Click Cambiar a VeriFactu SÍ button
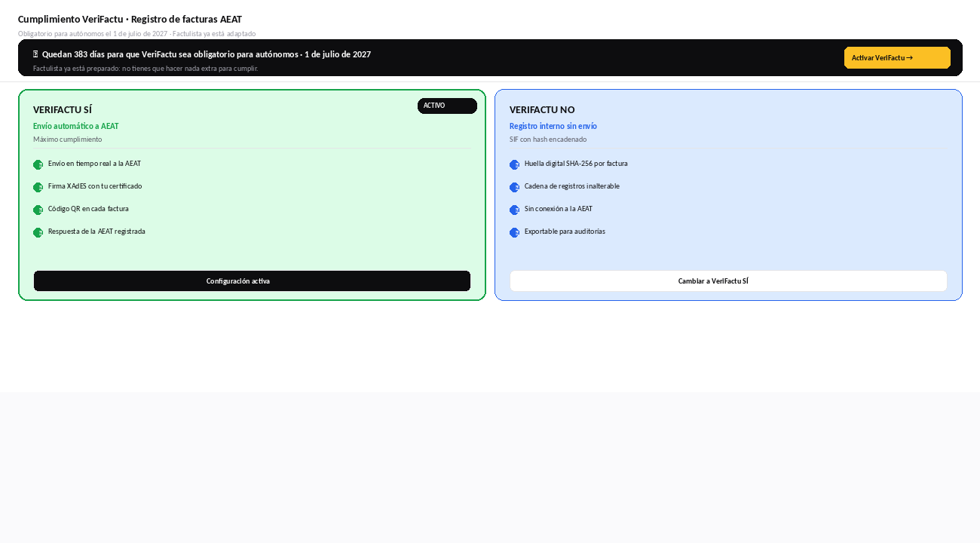 tap(728, 281)
